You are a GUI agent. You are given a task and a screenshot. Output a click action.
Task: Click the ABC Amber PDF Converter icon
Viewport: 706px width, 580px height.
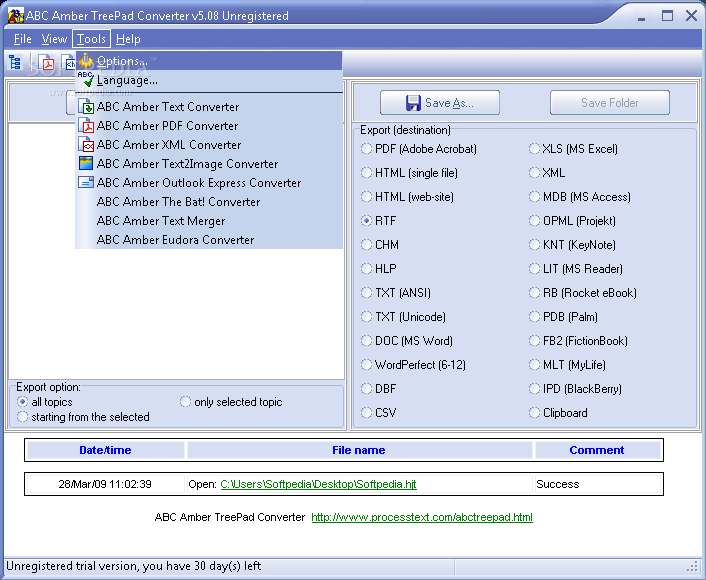86,126
